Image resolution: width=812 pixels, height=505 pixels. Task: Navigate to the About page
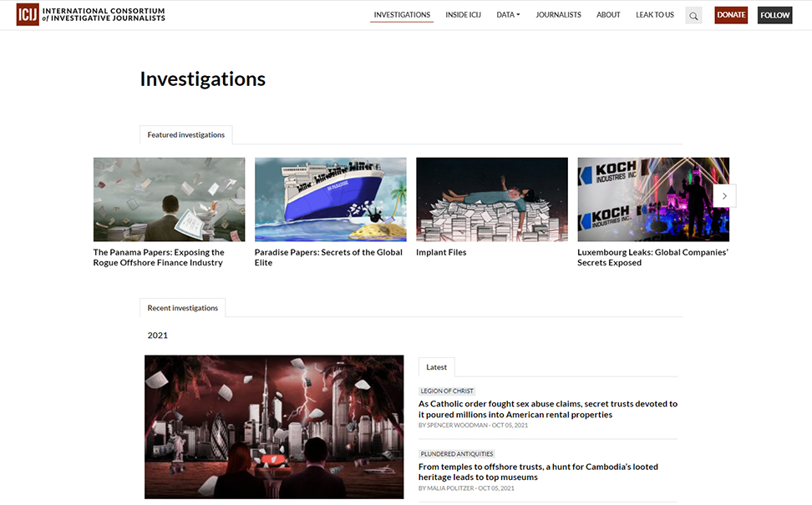click(x=608, y=15)
